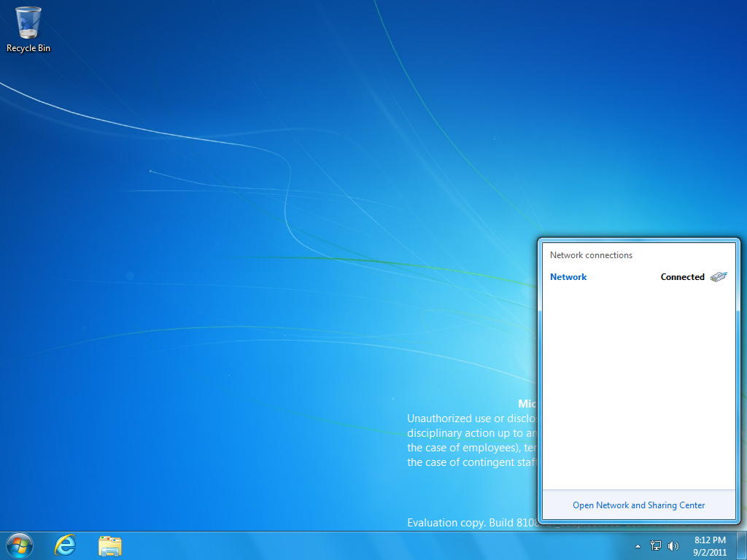Click the Recycle Bin text label
Viewport: 747px width, 560px height.
[28, 48]
